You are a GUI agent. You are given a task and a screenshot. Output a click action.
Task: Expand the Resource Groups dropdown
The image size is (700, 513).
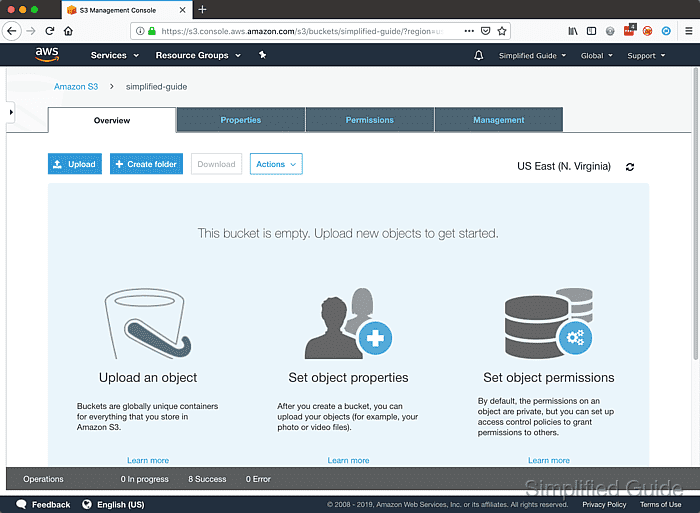point(198,55)
